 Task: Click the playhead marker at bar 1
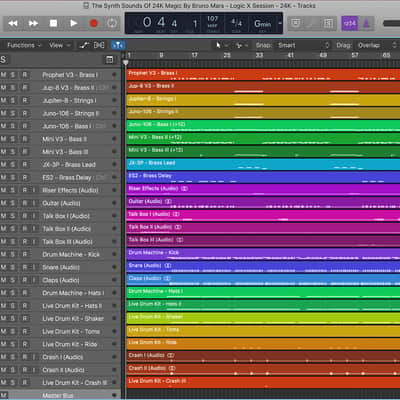tap(126, 63)
